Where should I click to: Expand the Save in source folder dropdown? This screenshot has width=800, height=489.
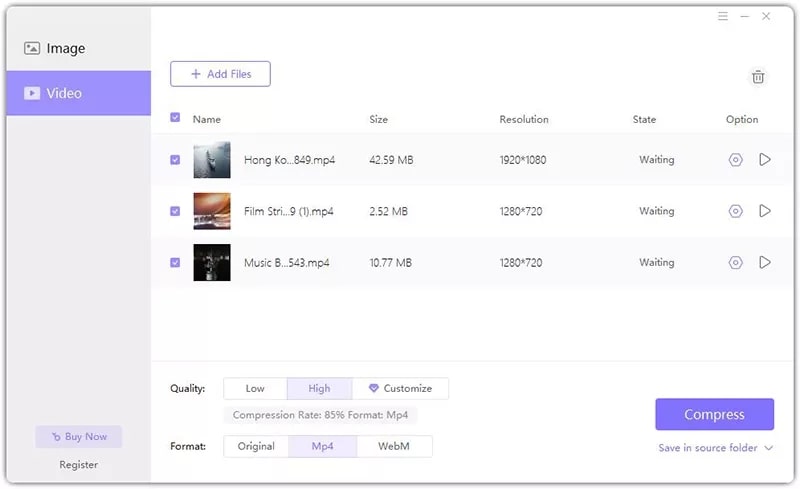768,448
